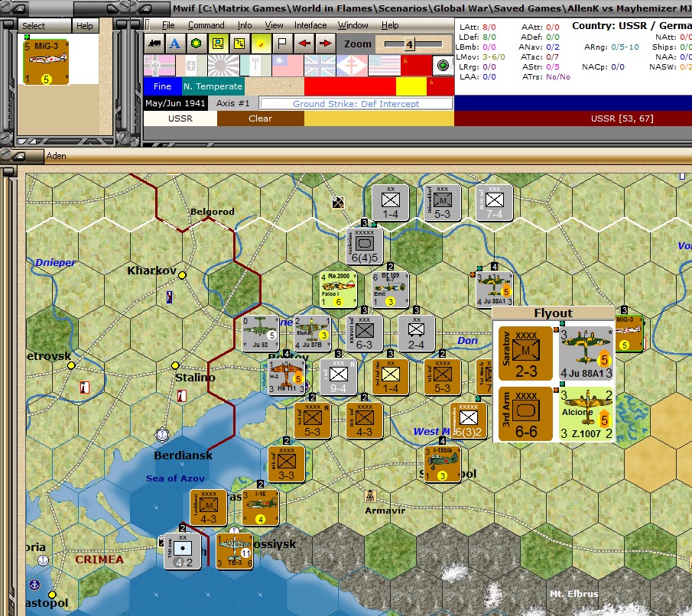Click the green hexagon toolbar icon
692x616 pixels.
coord(197,44)
